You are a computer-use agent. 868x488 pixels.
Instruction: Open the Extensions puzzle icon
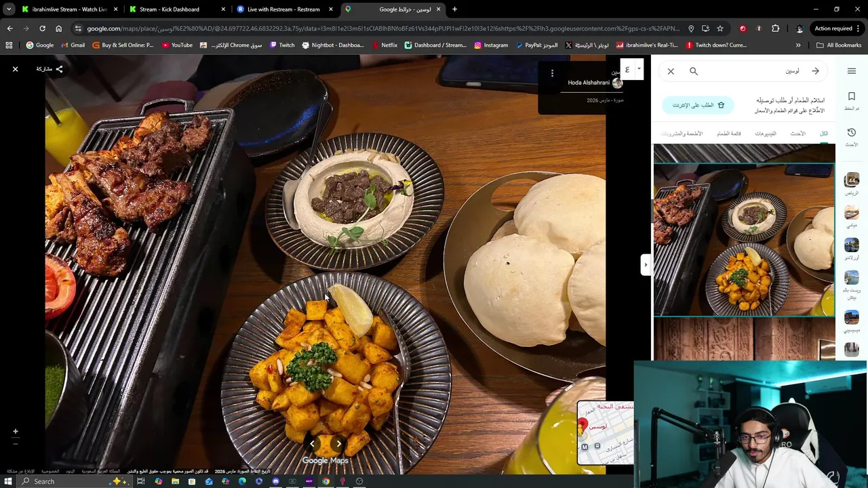pyautogui.click(x=775, y=28)
